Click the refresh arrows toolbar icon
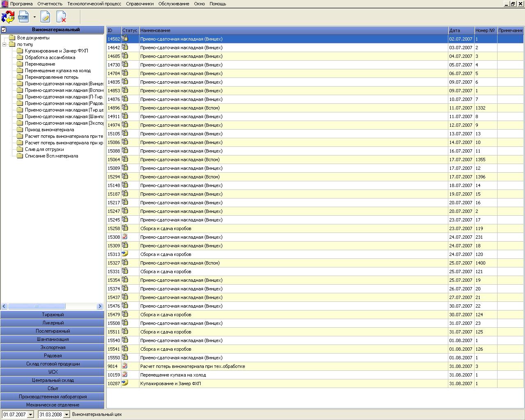Image resolution: width=525 pixels, height=420 pixels. click(8, 17)
